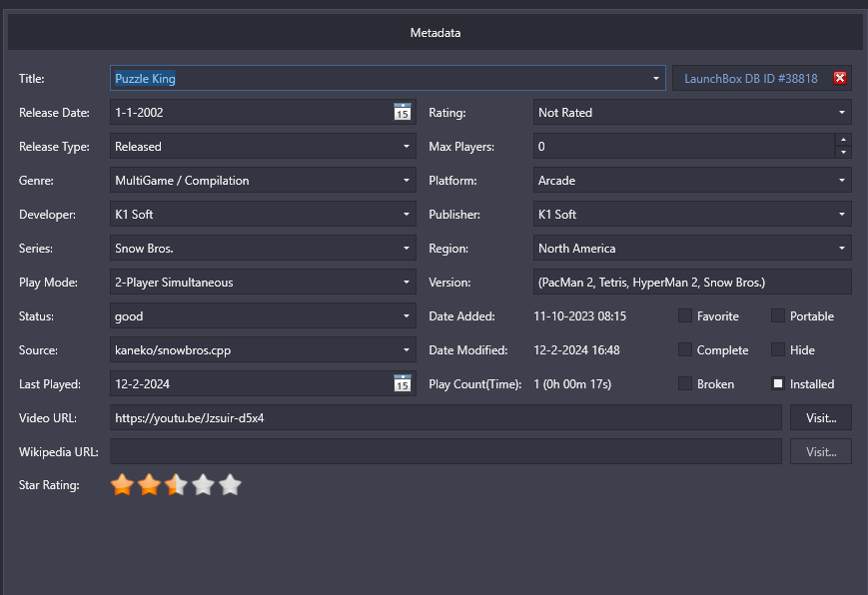
Task: Uncheck the Installed checkbox
Action: 778,383
